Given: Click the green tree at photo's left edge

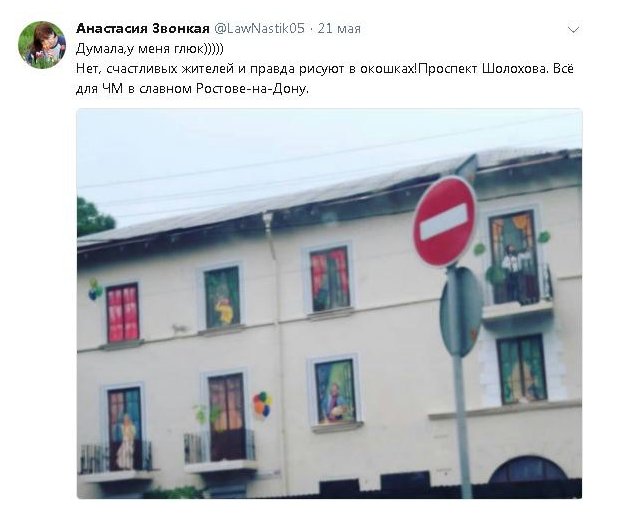Looking at the screenshot, I should pyautogui.click(x=93, y=217).
